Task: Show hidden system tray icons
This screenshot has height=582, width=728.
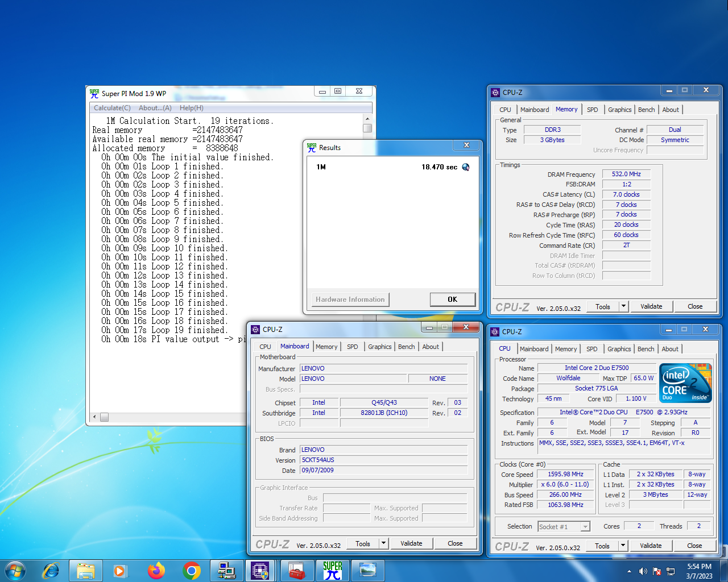Action: [629, 571]
